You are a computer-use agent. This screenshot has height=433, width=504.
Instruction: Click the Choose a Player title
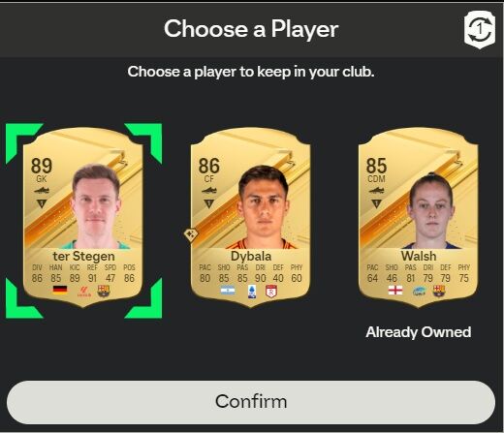click(x=251, y=29)
